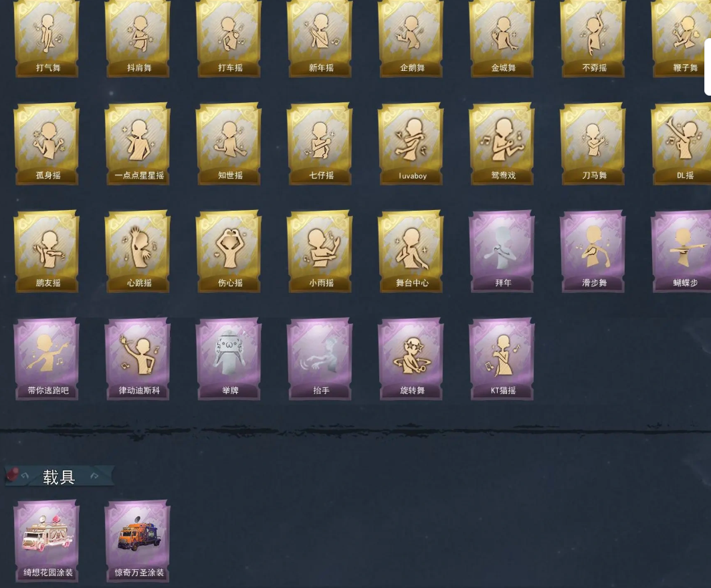Choose the purple 拜年 emote card
711x588 pixels.
tap(502, 251)
